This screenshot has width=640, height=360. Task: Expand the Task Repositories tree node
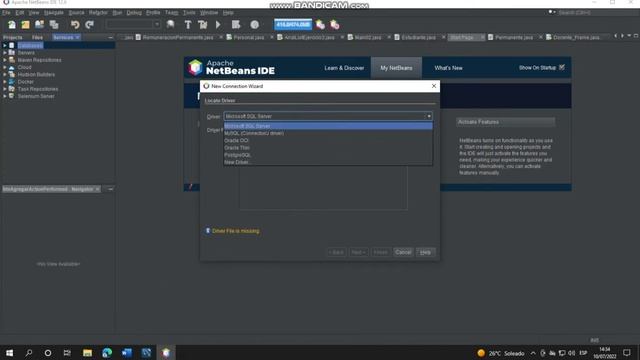pyautogui.click(x=4, y=89)
